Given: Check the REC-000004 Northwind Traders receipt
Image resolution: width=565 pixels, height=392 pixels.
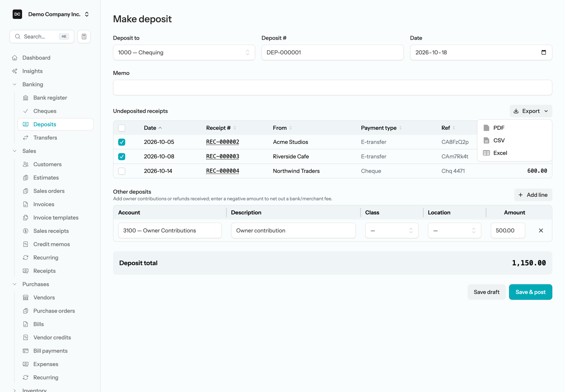Looking at the screenshot, I should (x=122, y=171).
